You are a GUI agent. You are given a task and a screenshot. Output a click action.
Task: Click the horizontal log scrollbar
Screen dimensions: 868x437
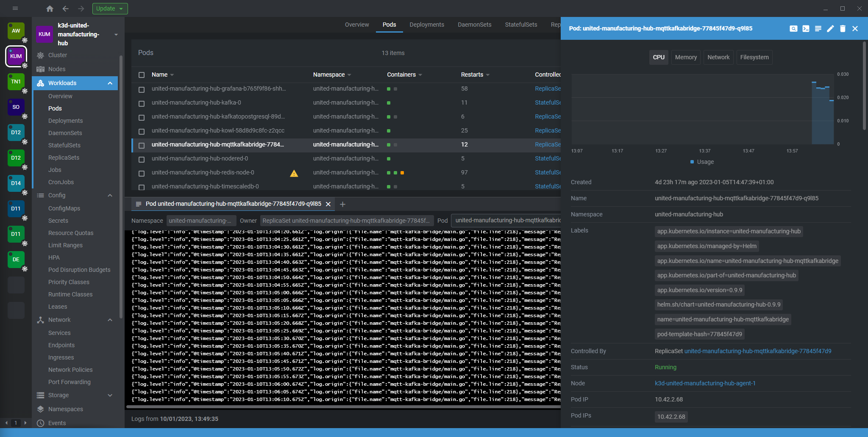point(343,407)
